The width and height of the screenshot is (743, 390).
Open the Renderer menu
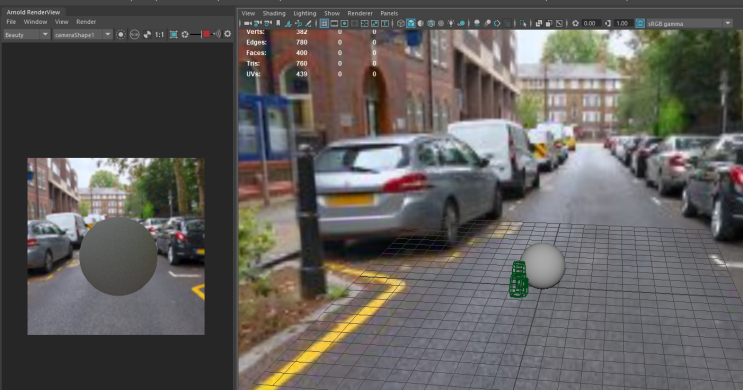tap(360, 13)
